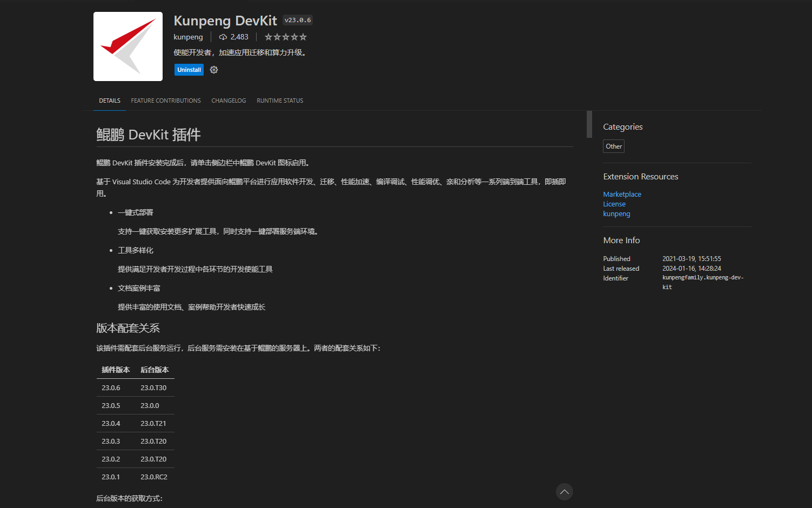
Task: Open the kunpeng link under Extension Resources
Action: click(x=617, y=213)
